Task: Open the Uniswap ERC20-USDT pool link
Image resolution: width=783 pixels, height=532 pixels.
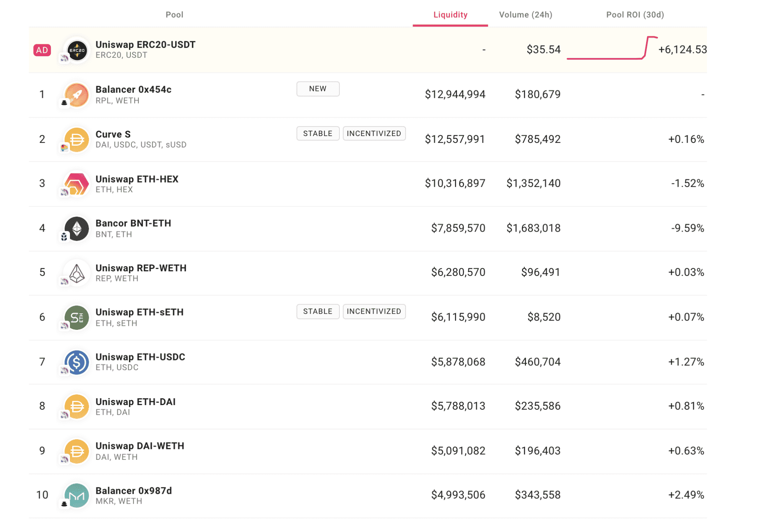Action: click(145, 45)
